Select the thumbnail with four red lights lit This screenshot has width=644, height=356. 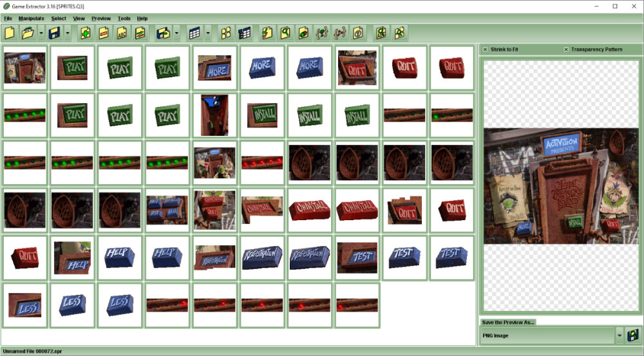coord(262,163)
